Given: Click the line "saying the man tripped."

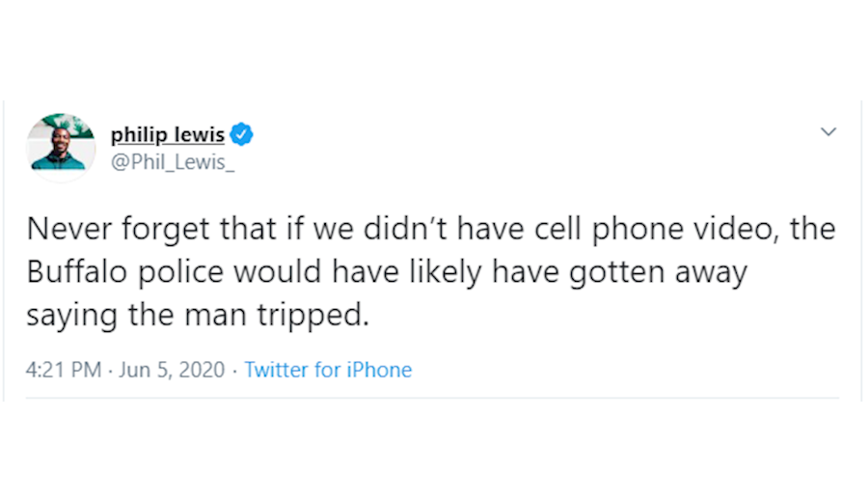Looking at the screenshot, I should click(197, 316).
